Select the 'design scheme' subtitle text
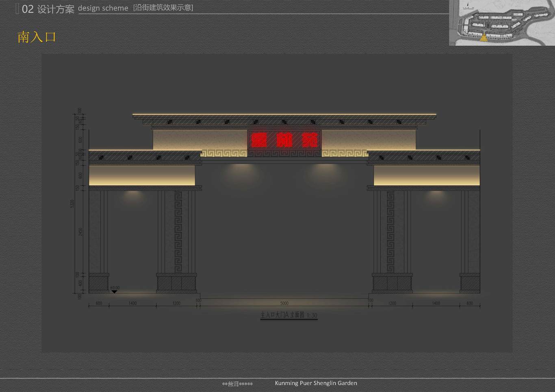Viewport: 555px width, 392px height. (x=103, y=8)
